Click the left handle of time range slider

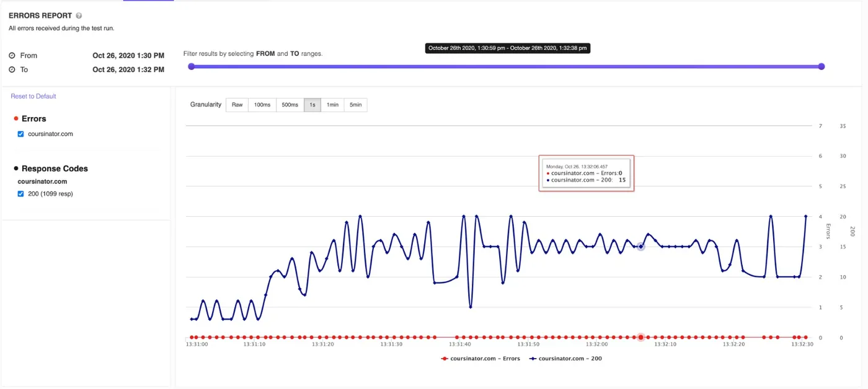(x=191, y=66)
